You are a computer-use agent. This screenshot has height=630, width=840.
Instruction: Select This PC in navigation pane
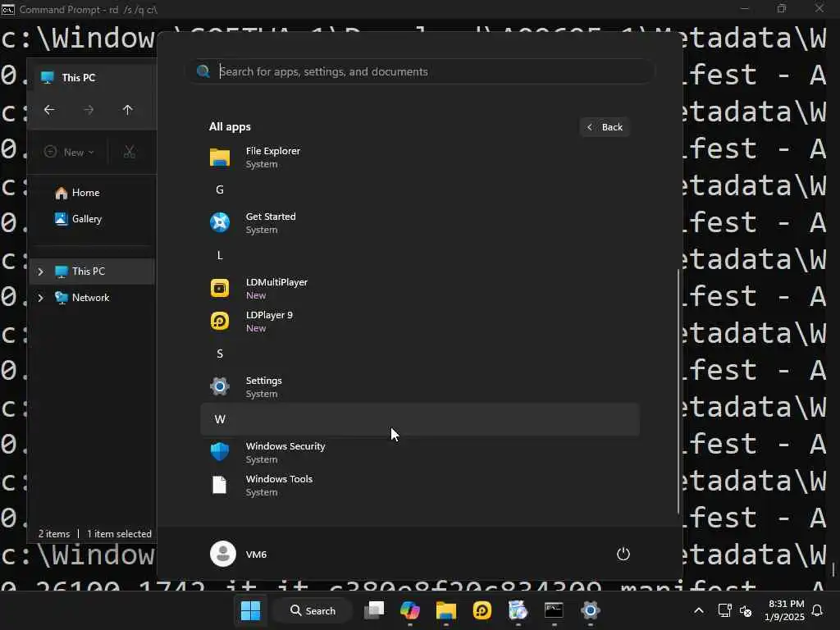(92, 271)
